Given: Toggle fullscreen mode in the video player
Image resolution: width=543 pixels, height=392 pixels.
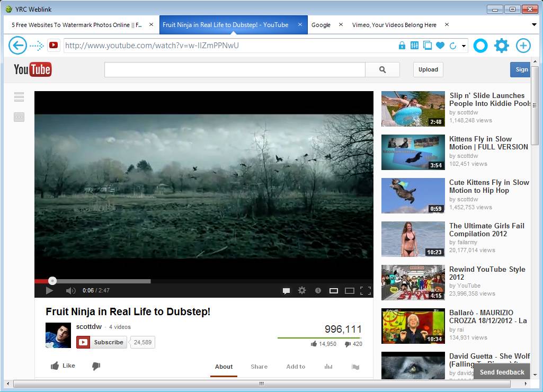Looking at the screenshot, I should [366, 290].
